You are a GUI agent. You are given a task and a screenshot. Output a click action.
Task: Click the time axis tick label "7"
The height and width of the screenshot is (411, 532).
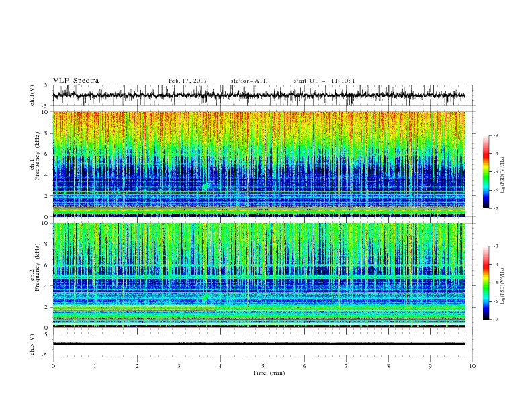click(x=347, y=366)
